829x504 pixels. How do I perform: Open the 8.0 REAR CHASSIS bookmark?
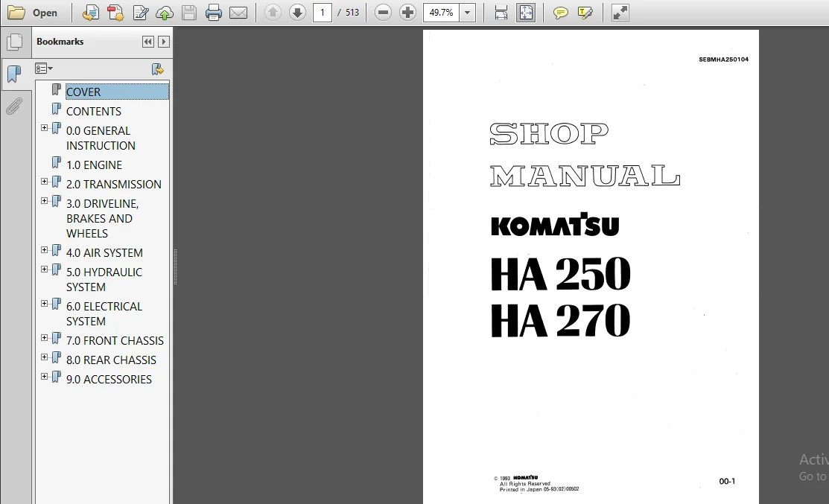(x=111, y=360)
